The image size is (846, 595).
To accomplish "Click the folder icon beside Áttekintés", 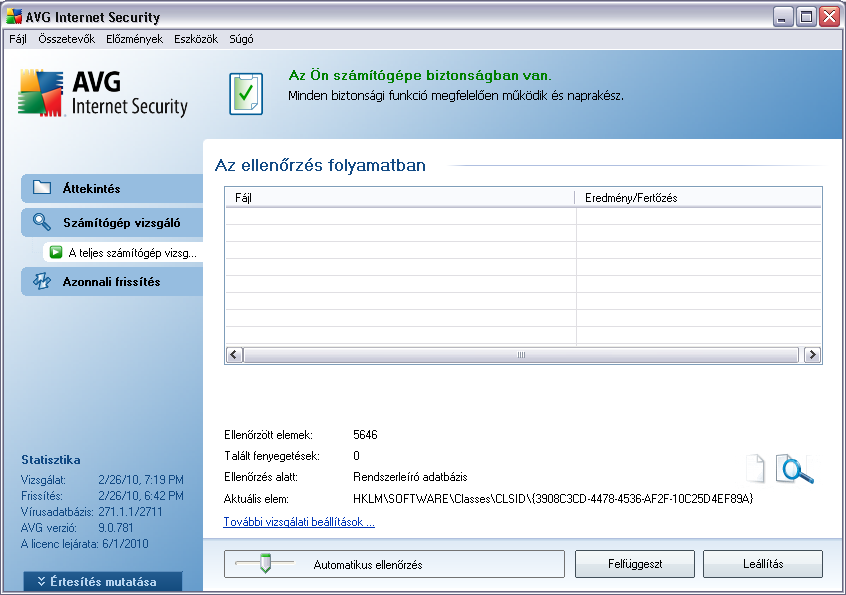I will click(42, 188).
